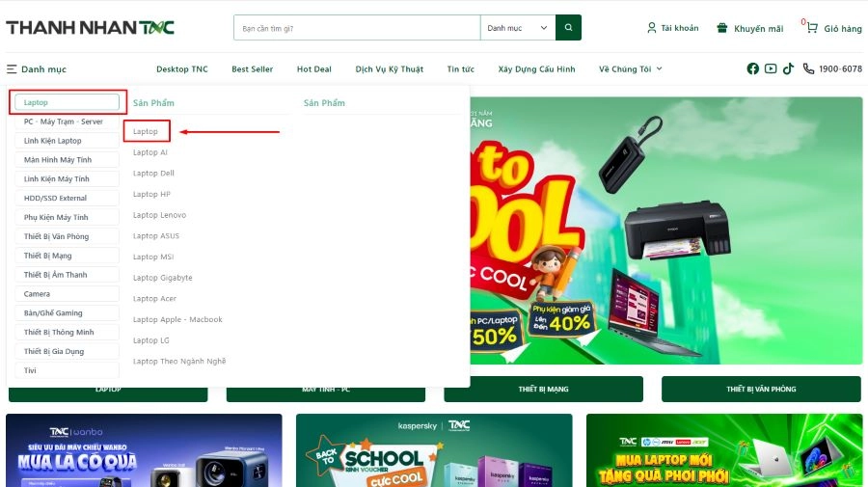Image resolution: width=868 pixels, height=487 pixels.
Task: Open the Back to School hero banner
Action: pos(665,230)
